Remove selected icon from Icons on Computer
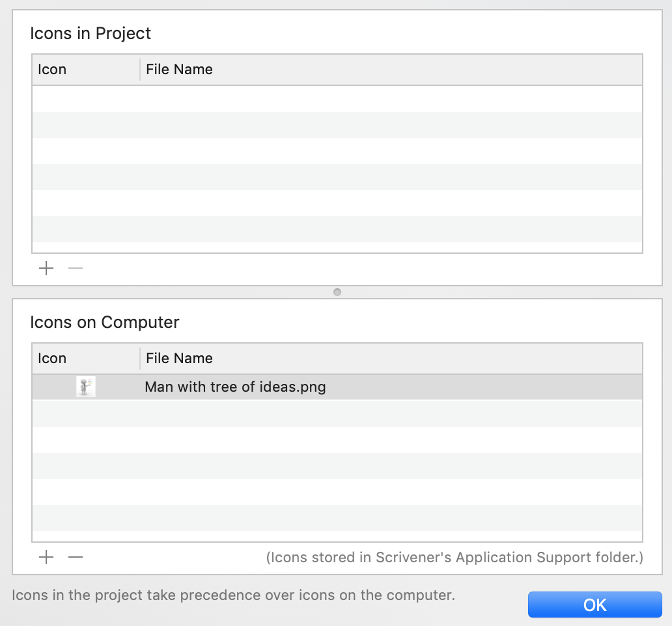 pos(76,557)
